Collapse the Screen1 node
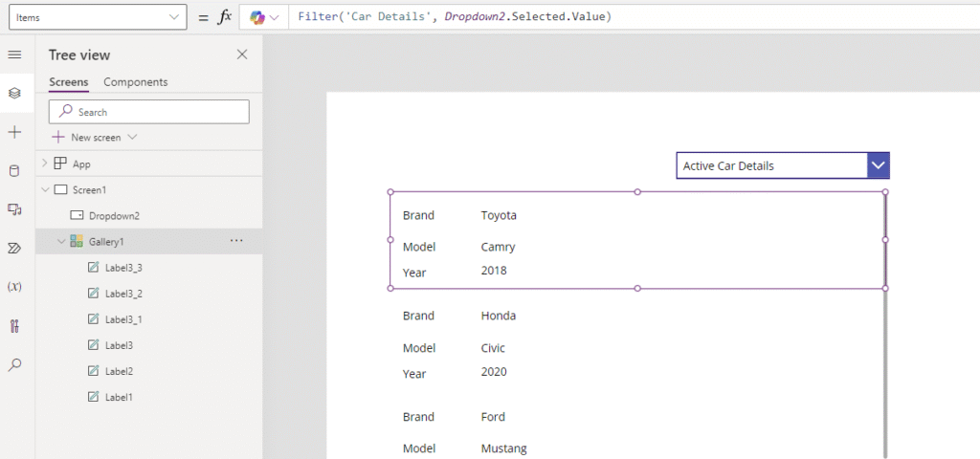The width and height of the screenshot is (980, 459). click(x=44, y=189)
